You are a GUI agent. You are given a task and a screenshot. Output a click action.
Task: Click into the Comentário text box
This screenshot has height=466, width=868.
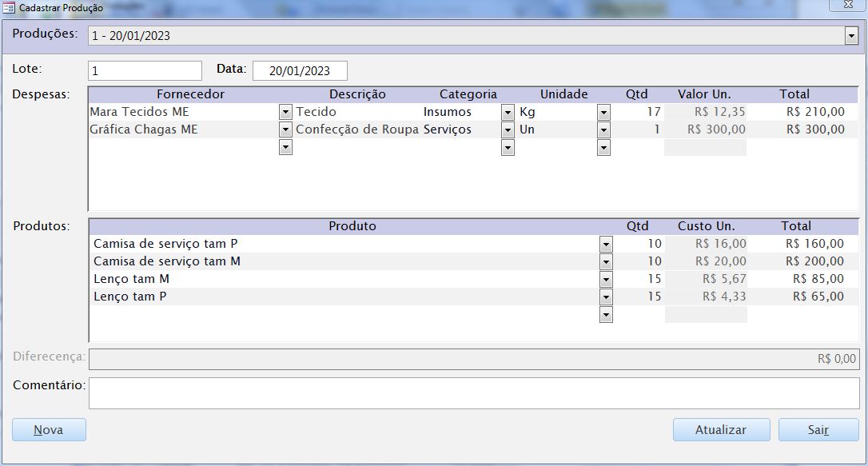point(474,392)
